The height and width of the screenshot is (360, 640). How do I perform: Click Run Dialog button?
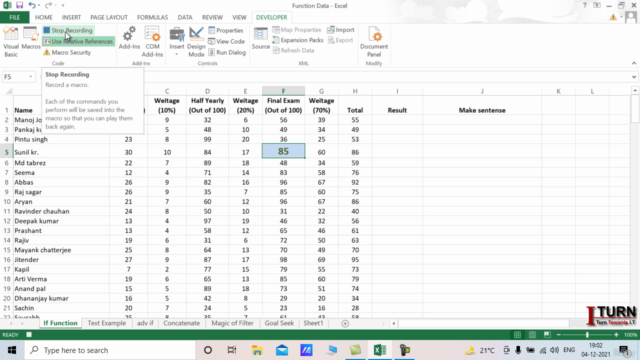[x=227, y=52]
